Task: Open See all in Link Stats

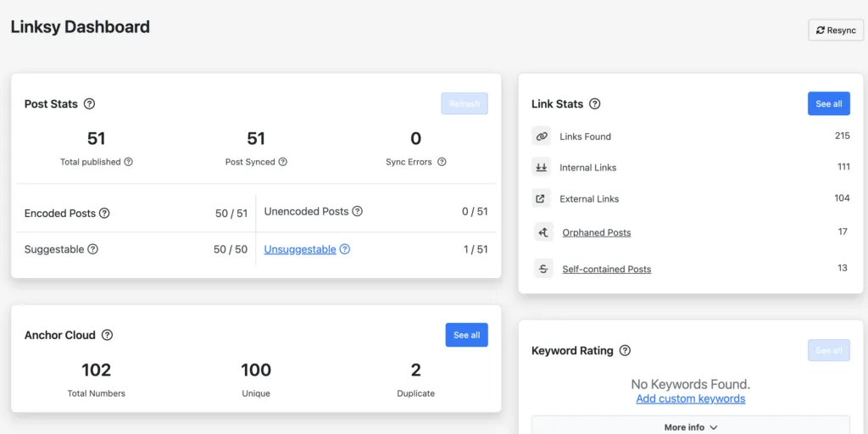Action: click(828, 104)
